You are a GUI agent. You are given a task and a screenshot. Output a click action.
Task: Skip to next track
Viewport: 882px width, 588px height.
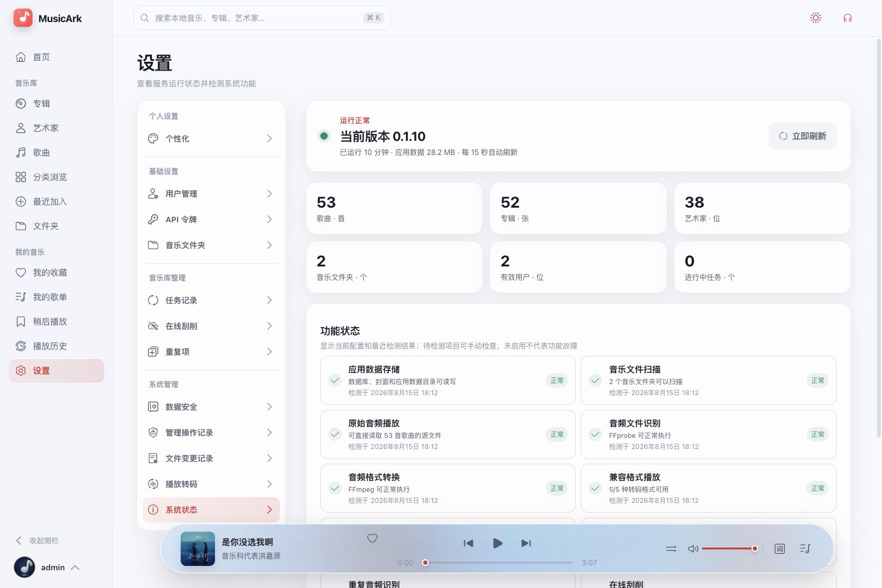pos(526,543)
